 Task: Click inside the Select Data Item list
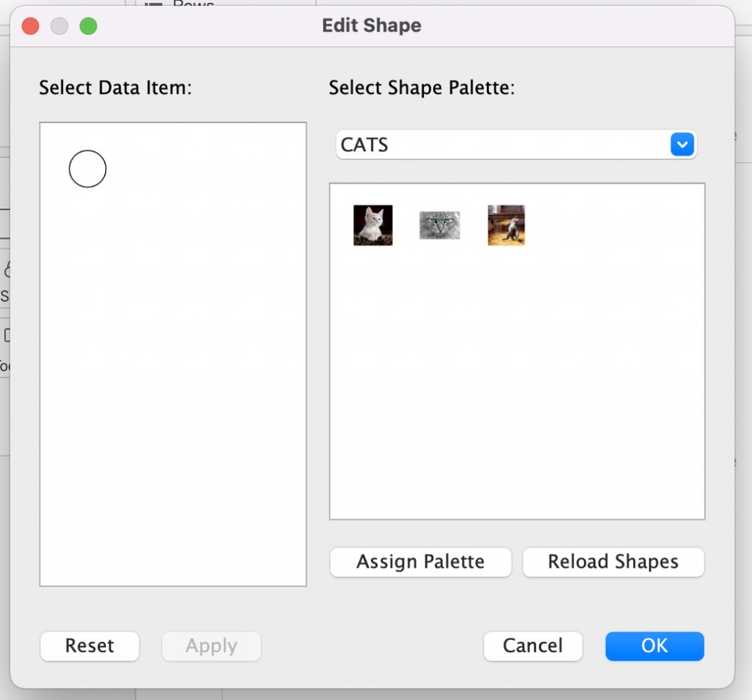(x=173, y=389)
